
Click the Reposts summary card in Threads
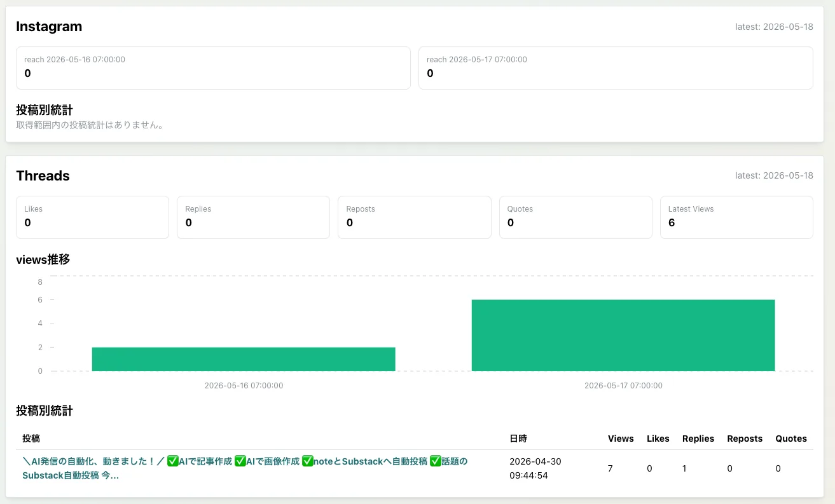[x=415, y=217]
